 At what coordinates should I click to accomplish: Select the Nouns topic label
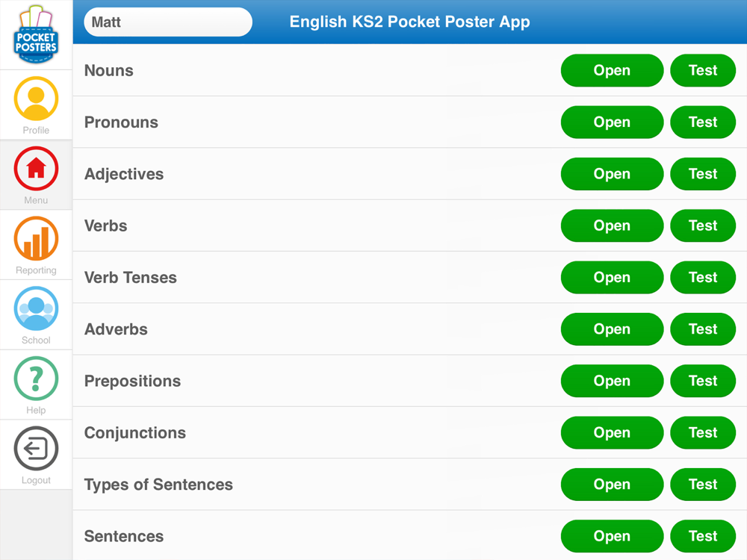(x=108, y=70)
